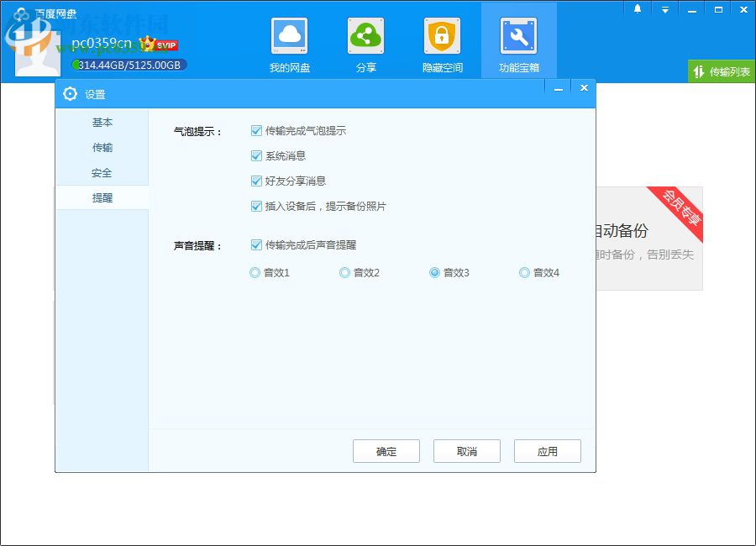The height and width of the screenshot is (546, 756).
Task: Toggle 传输完成后声音提醒 sound alert
Action: 256,245
